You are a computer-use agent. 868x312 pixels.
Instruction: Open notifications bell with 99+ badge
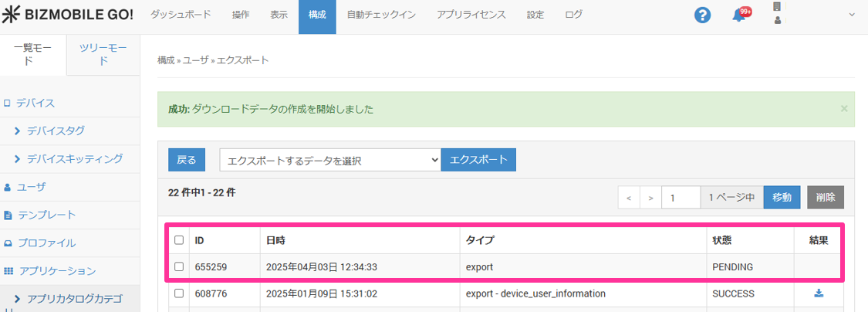pos(739,15)
